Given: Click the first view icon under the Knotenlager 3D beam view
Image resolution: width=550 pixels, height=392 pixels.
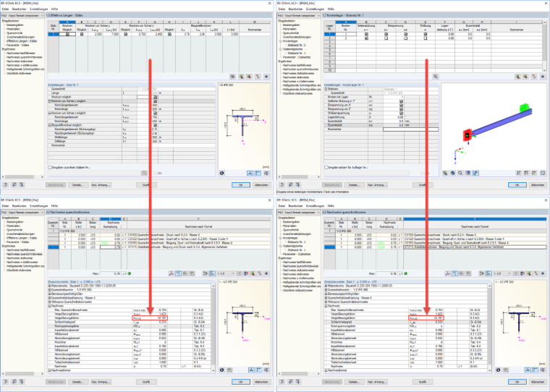Looking at the screenshot, I should [445, 173].
